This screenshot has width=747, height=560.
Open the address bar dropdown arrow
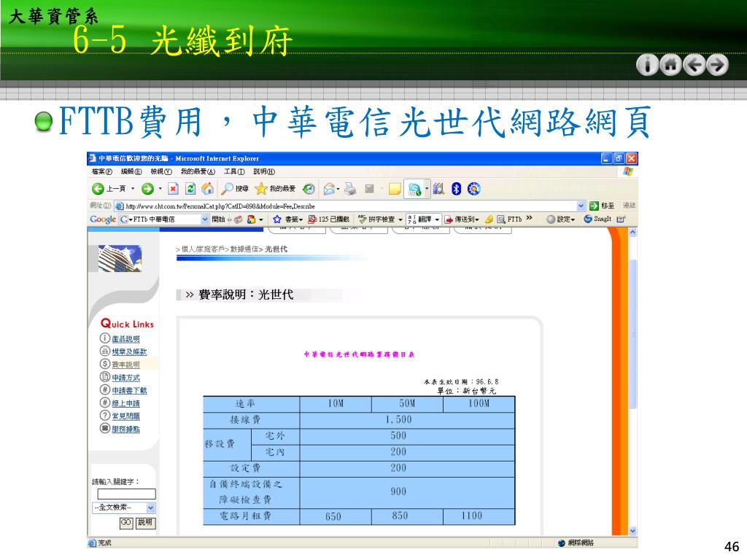(x=581, y=206)
